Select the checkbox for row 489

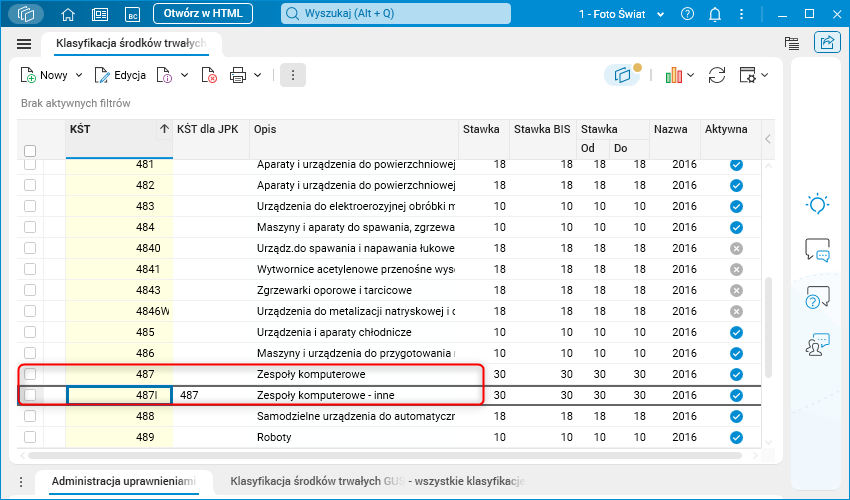(x=30, y=437)
